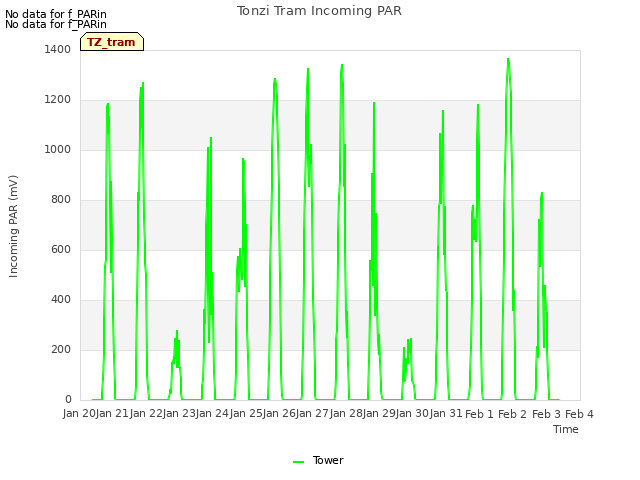The width and height of the screenshot is (640, 480).
Task: Click the 0 y-axis tick label
Action: tap(68, 400)
